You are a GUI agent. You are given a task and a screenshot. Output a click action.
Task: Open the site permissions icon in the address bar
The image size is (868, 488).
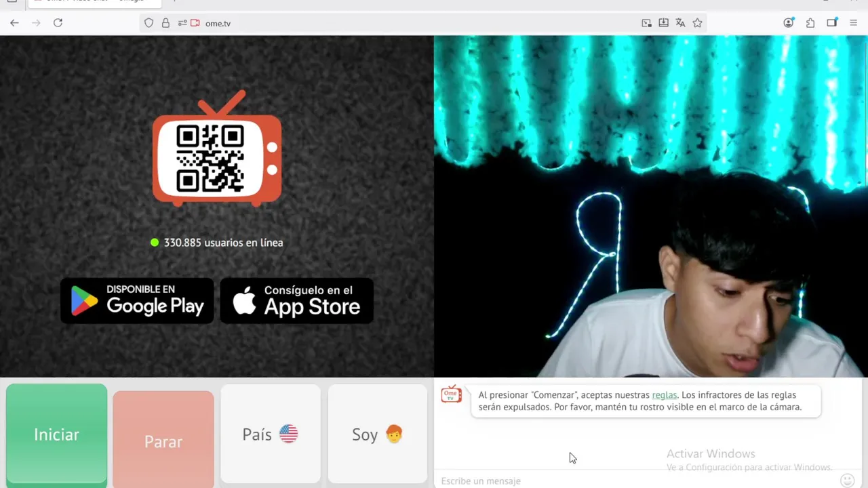click(182, 23)
